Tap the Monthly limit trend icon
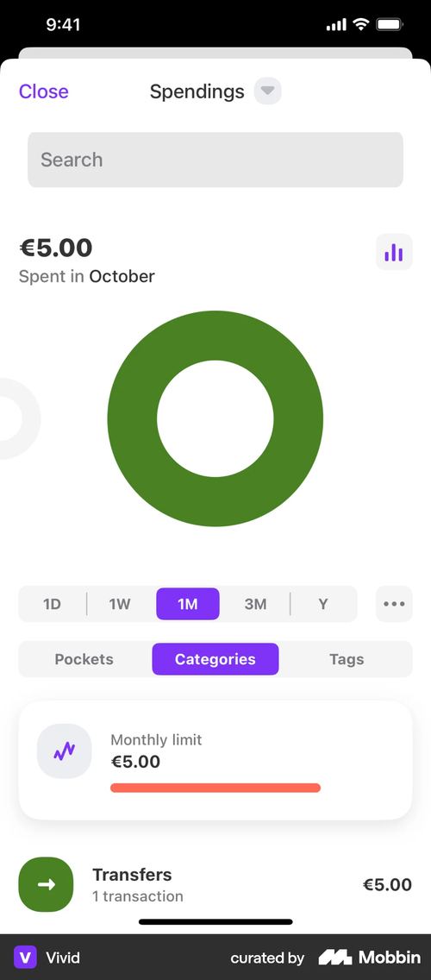 [65, 751]
